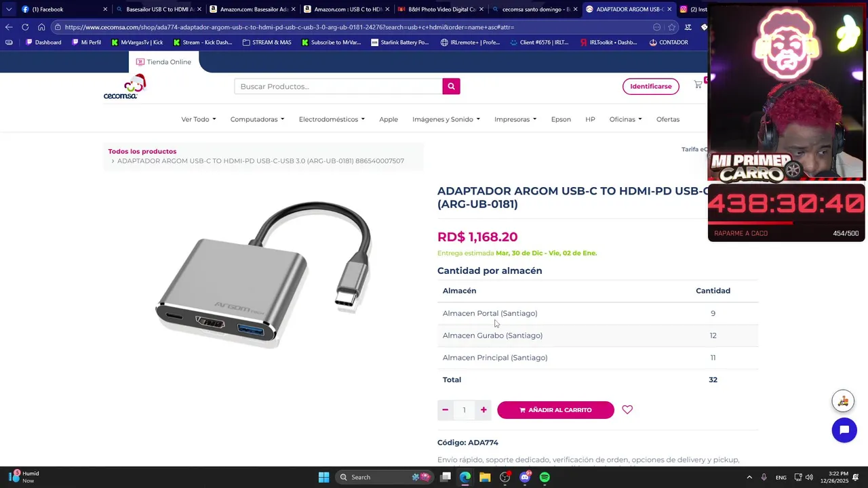
Task: Open the Ofertas menu item
Action: click(x=668, y=119)
